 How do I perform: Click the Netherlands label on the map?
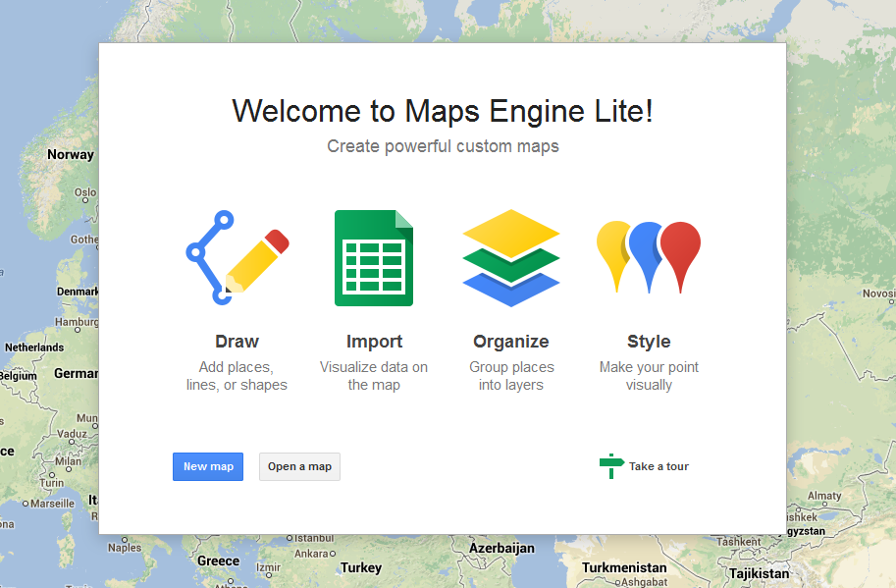click(x=34, y=347)
